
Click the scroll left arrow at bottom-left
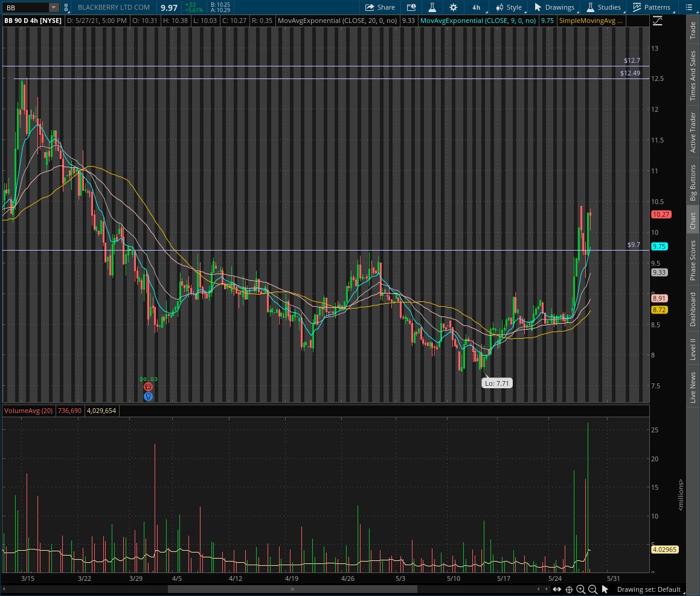[x=4, y=589]
